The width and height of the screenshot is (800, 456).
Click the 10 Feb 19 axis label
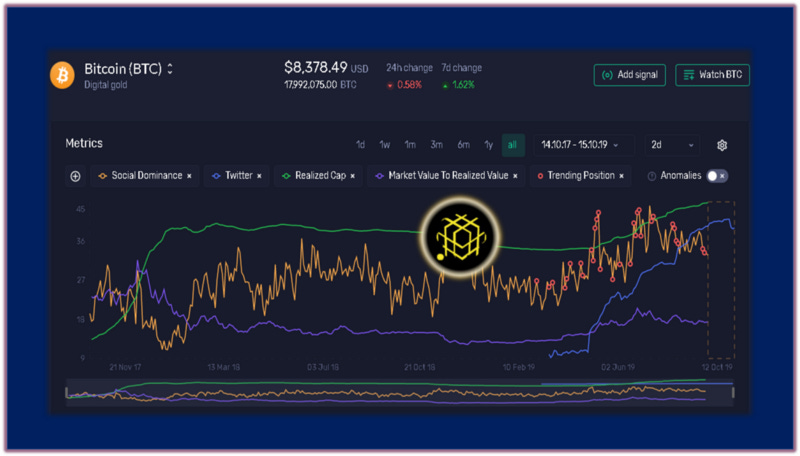(518, 367)
